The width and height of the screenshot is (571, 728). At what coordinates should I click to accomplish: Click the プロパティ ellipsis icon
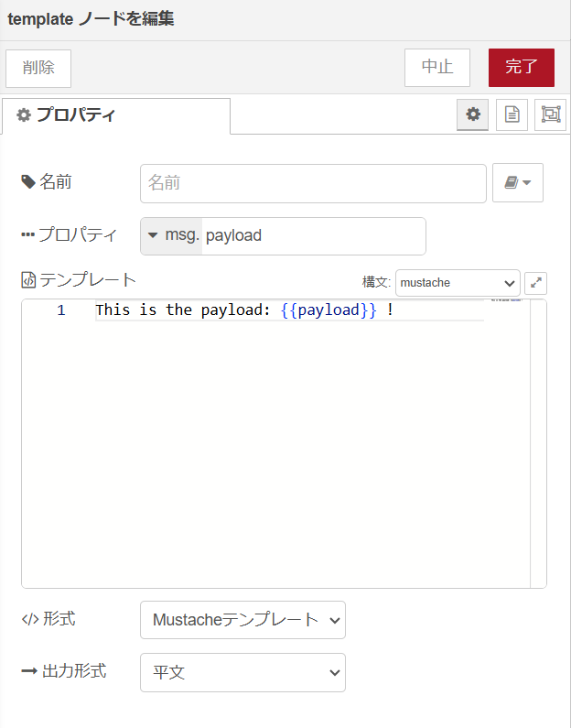point(27,235)
